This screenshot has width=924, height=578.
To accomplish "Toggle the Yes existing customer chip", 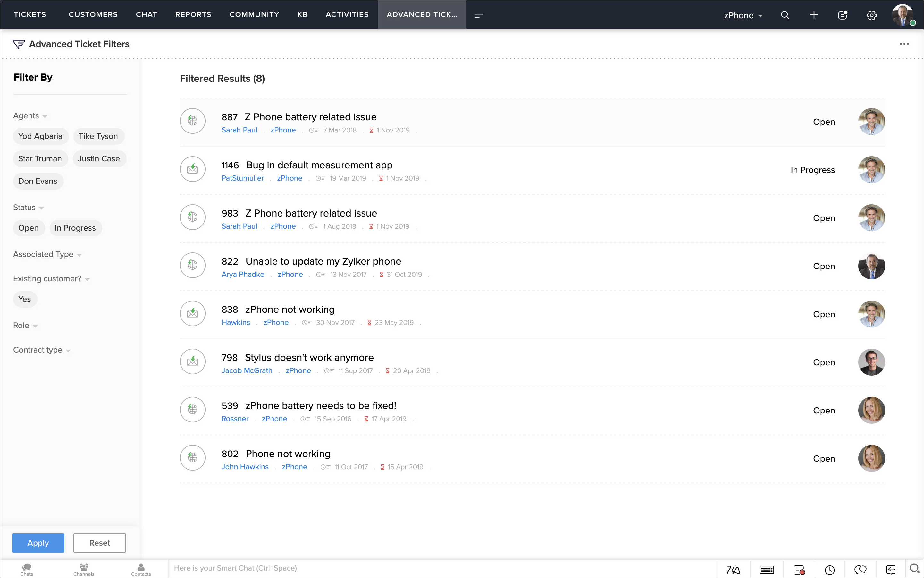I will 24,299.
